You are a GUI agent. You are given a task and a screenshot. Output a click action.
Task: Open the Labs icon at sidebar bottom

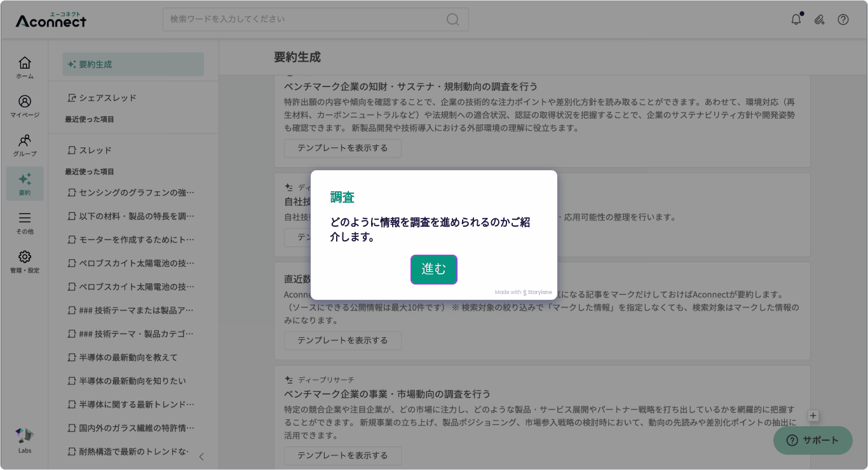[x=24, y=440]
